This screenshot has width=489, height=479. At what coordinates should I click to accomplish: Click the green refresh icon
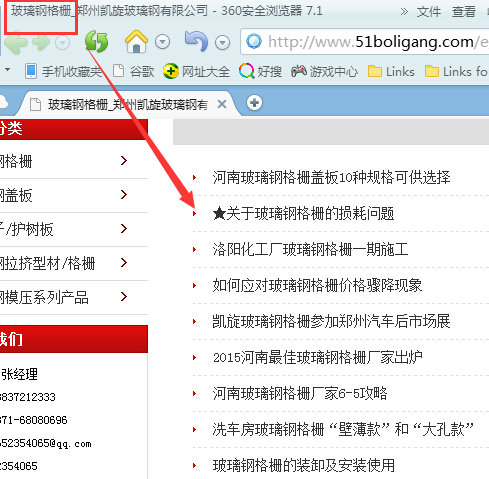(96, 42)
